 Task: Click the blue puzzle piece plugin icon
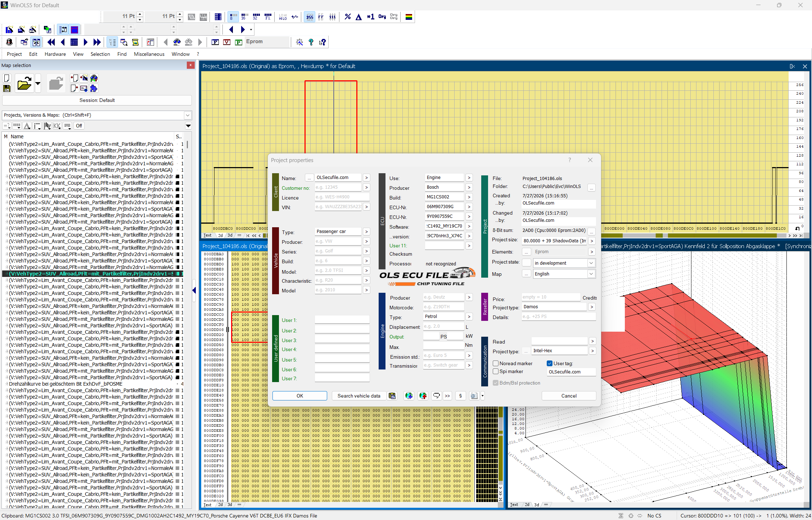coord(94,89)
